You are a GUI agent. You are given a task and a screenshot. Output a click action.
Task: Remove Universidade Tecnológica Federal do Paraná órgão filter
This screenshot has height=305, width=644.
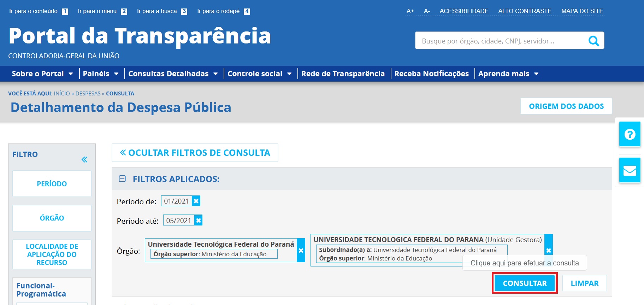click(x=301, y=250)
